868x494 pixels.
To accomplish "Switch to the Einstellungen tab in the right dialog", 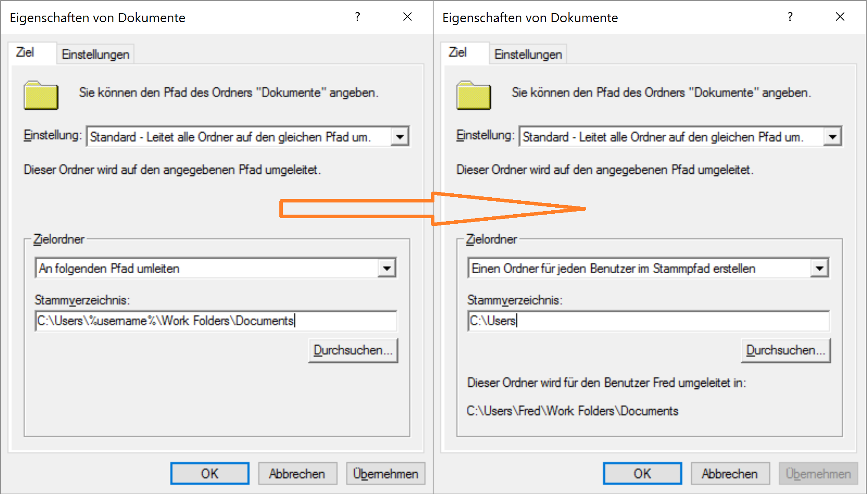I will pyautogui.click(x=528, y=54).
